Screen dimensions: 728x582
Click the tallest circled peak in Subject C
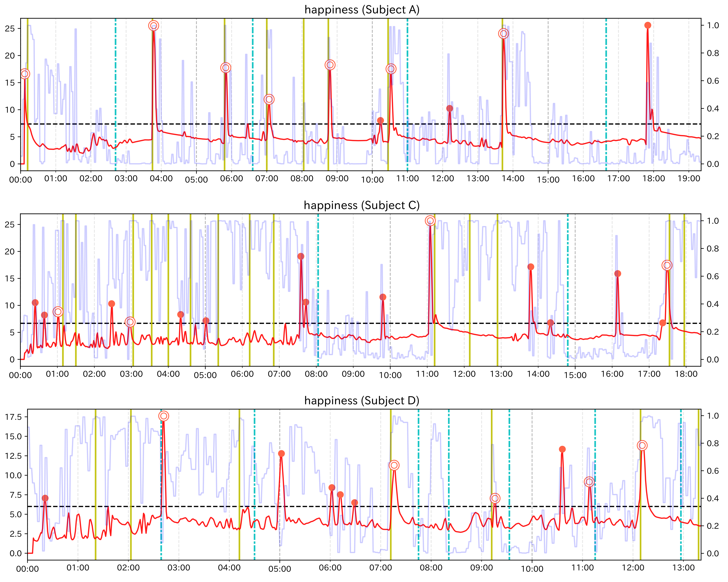click(430, 221)
